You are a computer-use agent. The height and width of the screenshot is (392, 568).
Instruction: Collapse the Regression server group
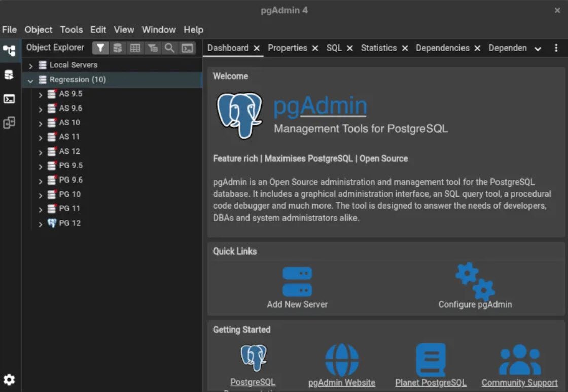[x=31, y=80]
